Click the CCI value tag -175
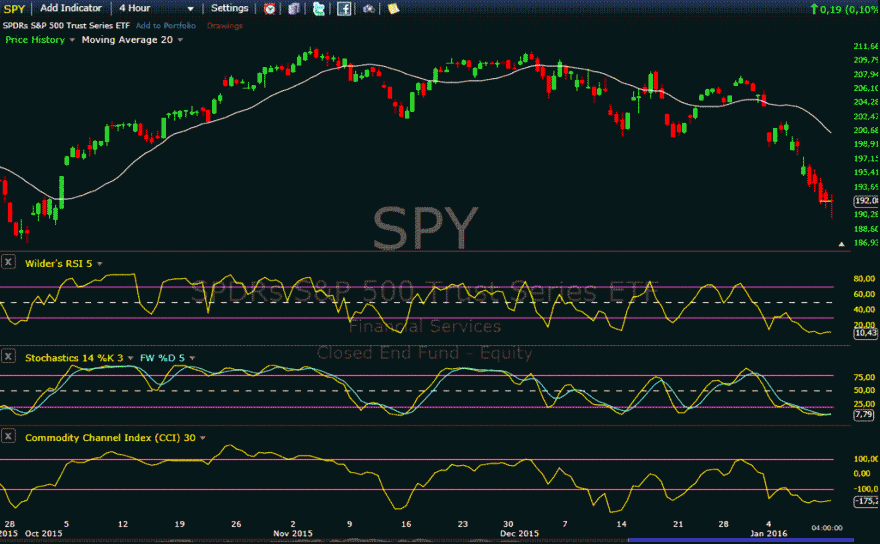The width and height of the screenshot is (880, 544). (x=866, y=501)
